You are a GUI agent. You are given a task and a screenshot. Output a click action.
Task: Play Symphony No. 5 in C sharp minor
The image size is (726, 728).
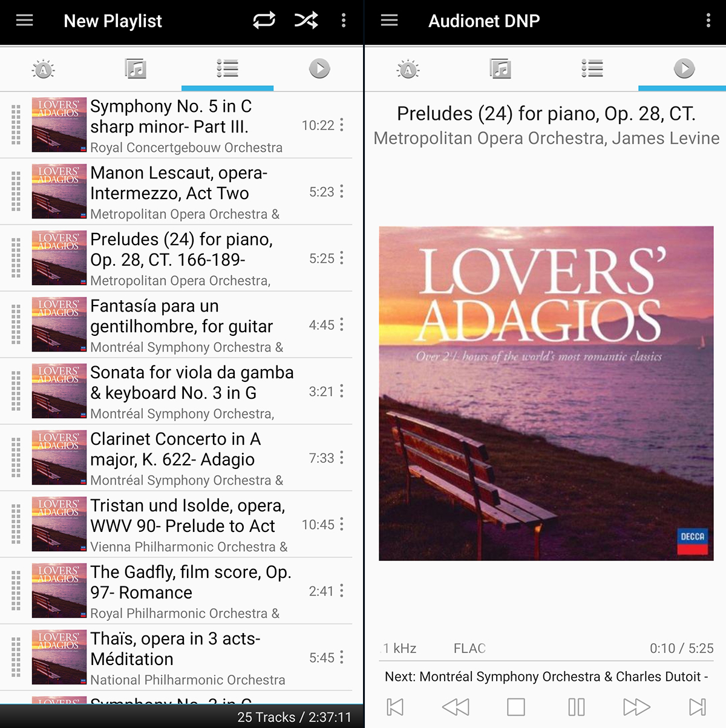coord(176,125)
